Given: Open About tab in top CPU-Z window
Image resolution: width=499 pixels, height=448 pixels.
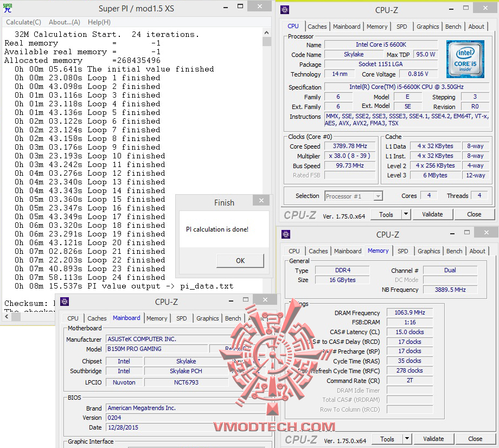Looking at the screenshot, I should point(476,27).
